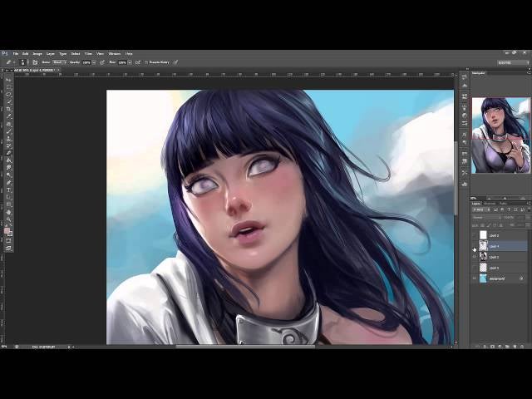Select the Lasso tool
The image size is (532, 399).
tap(8, 95)
